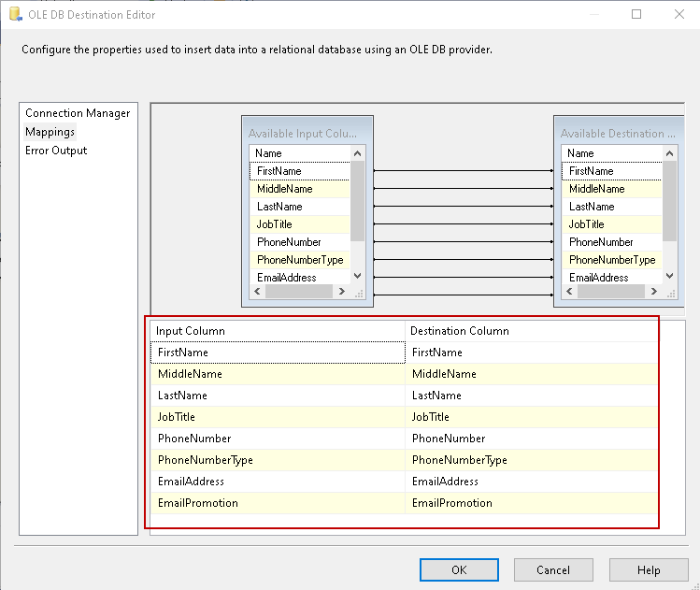Viewport: 700px width, 590px height.
Task: Open Help for the destination editor
Action: [648, 569]
